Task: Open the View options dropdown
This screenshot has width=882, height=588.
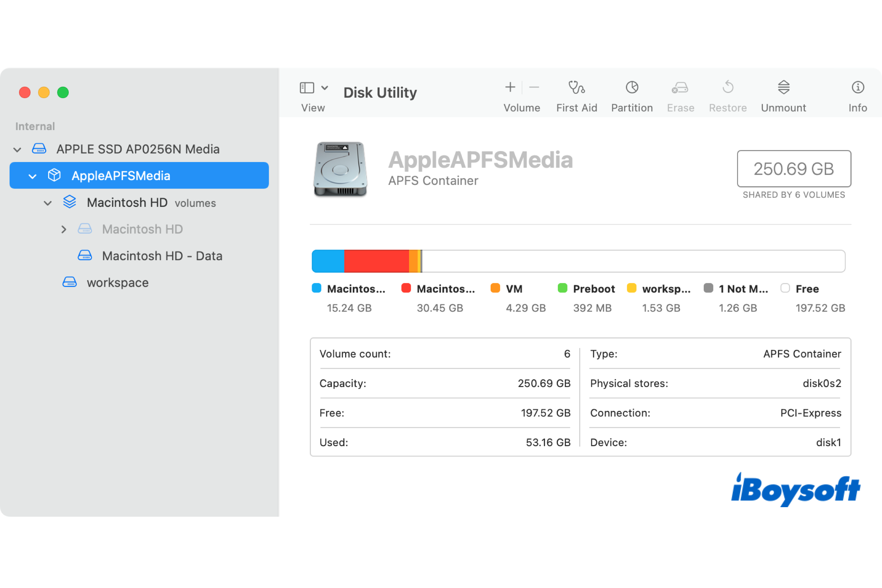Action: click(324, 87)
